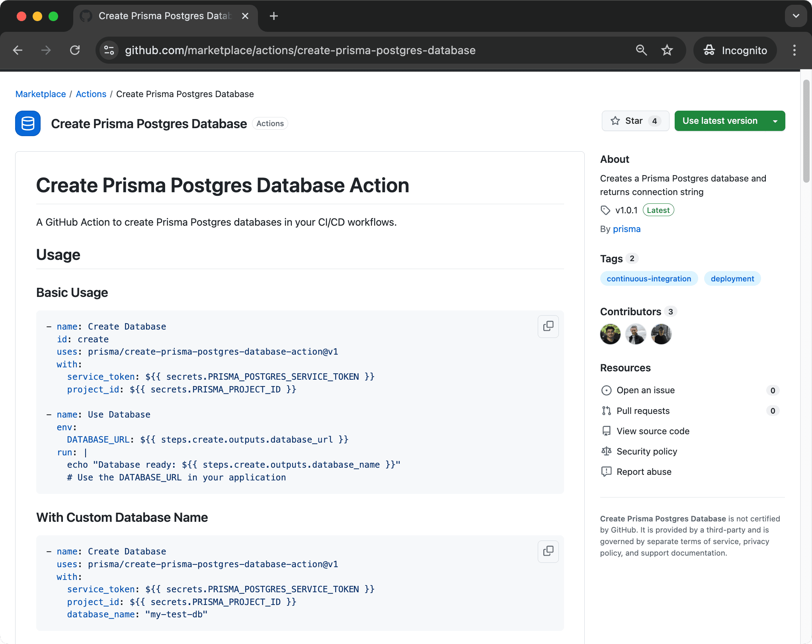812x644 pixels.
Task: Open the Use latest version dropdown arrow
Action: pos(775,121)
